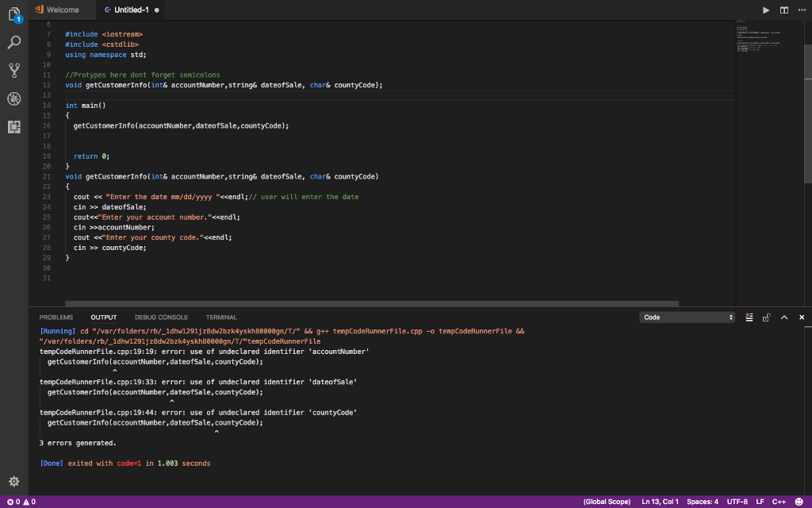Click Ln 13, Col 1 in status bar
The height and width of the screenshot is (508, 812).
click(x=660, y=502)
